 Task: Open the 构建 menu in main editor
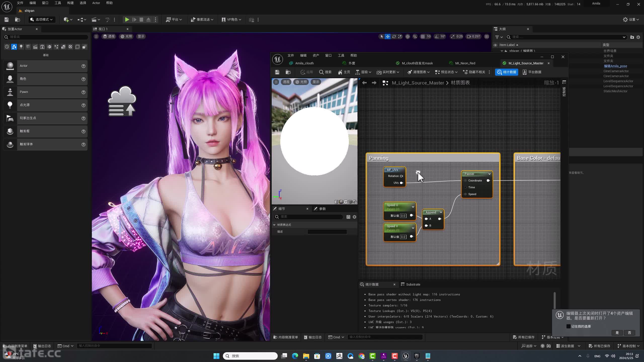tap(70, 3)
